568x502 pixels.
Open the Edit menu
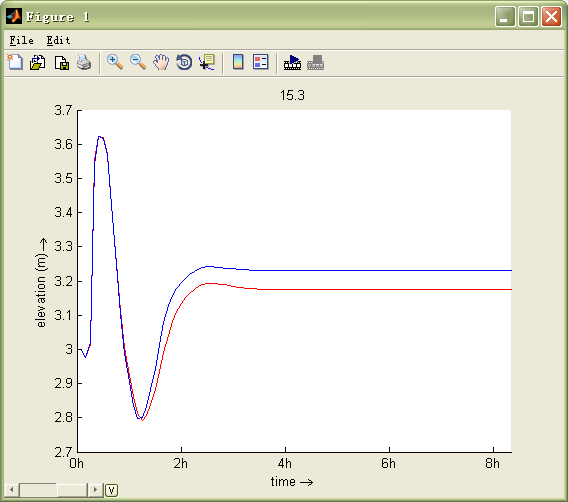[x=58, y=40]
